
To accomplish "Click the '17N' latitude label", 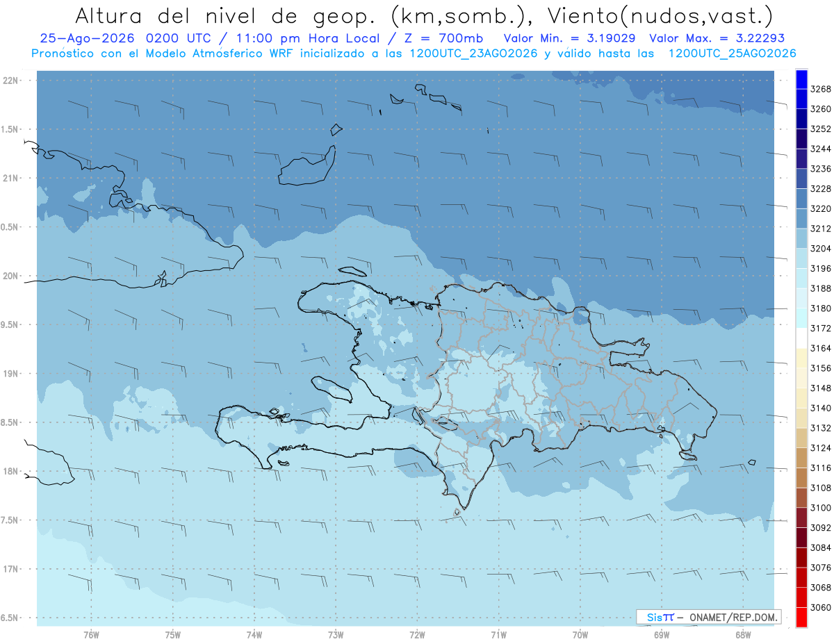I will [x=10, y=569].
